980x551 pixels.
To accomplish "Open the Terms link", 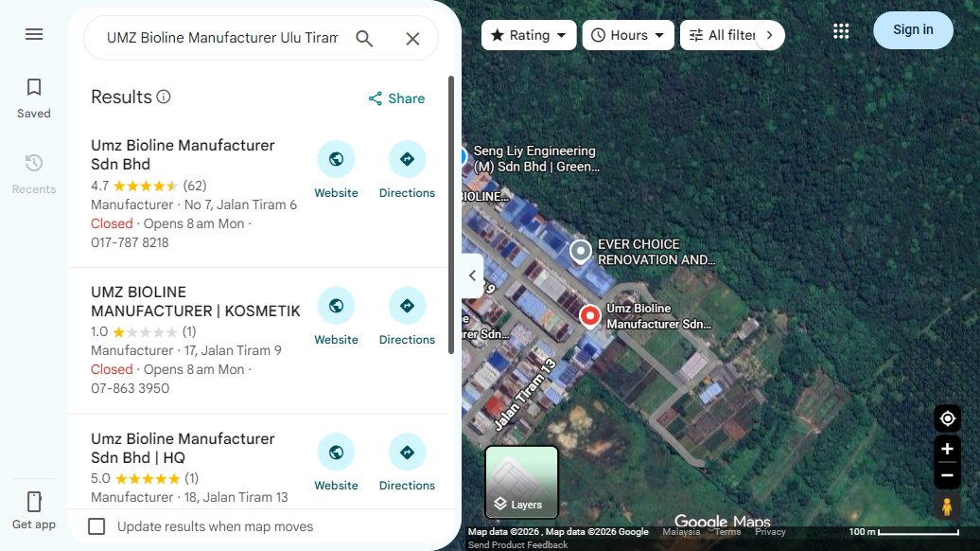I will tap(727, 532).
